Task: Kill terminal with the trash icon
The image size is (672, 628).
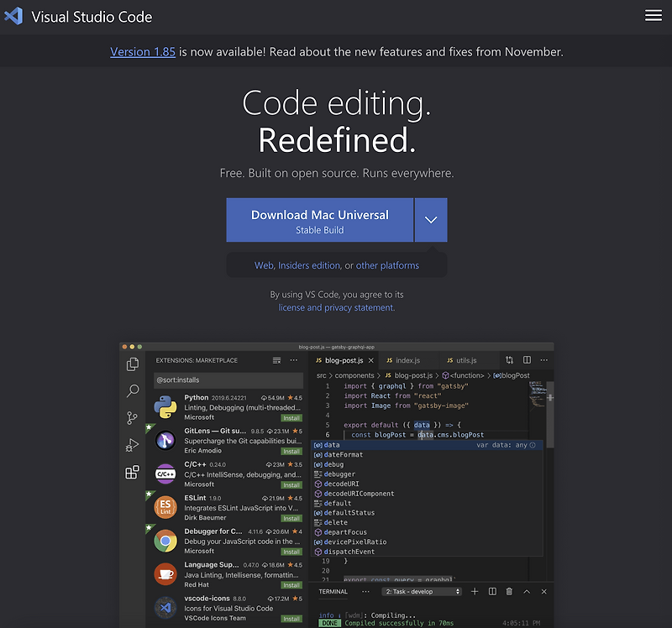Action: [509, 592]
